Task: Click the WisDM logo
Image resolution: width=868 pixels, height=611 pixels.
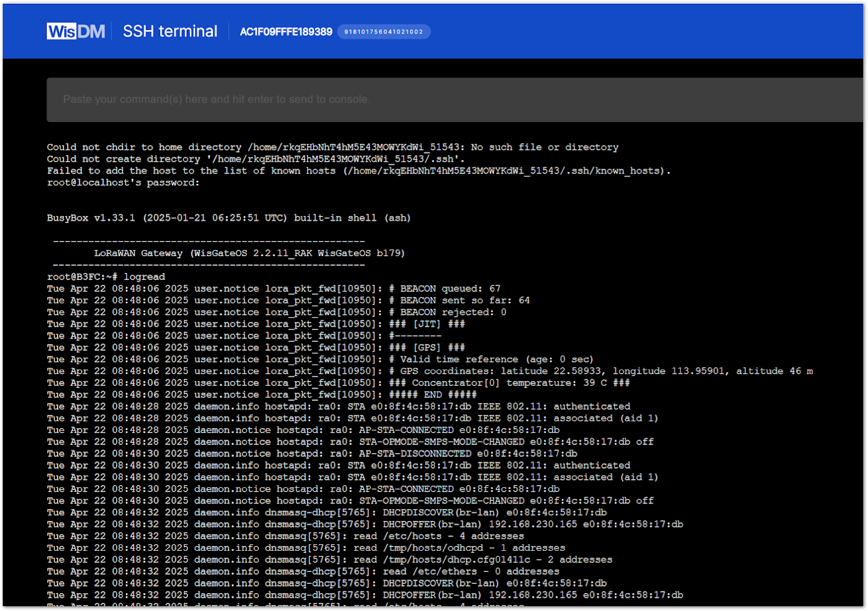Action: [x=76, y=31]
